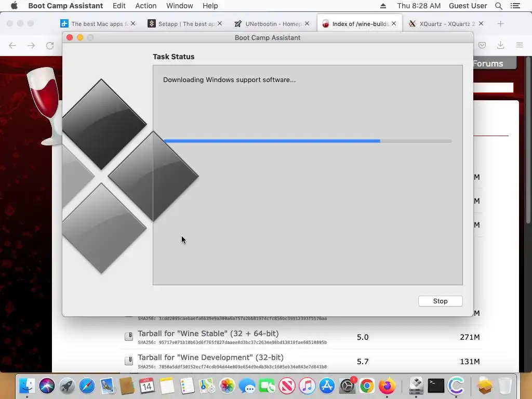
Task: Open Spotlight search magnifier icon
Action: pos(499,6)
